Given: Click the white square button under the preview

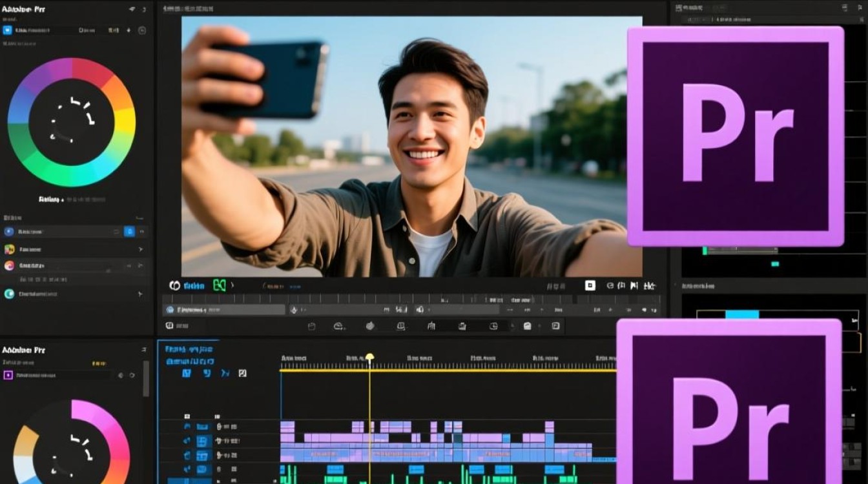Looking at the screenshot, I should point(590,285).
